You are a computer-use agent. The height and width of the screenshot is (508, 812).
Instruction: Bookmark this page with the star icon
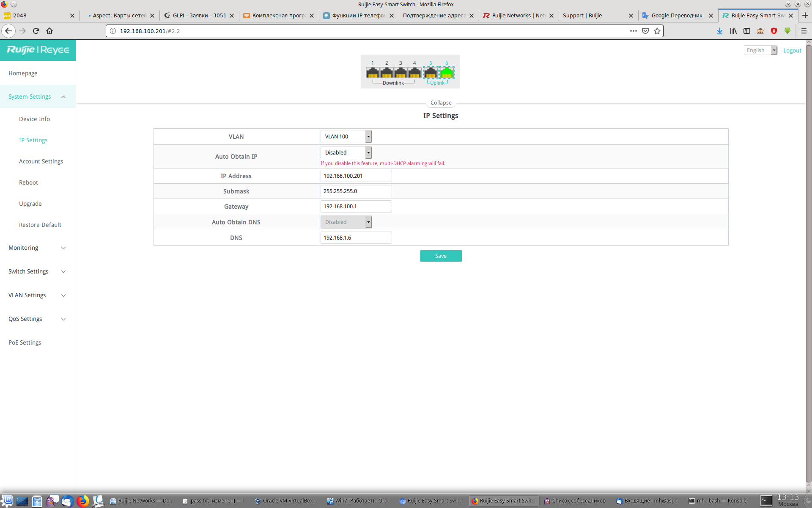(657, 31)
